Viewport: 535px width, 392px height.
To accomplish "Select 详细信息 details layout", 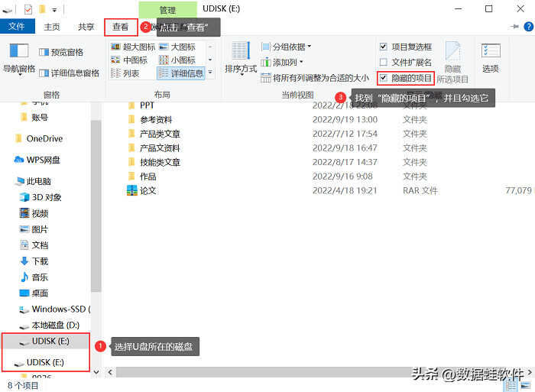I will coord(181,73).
